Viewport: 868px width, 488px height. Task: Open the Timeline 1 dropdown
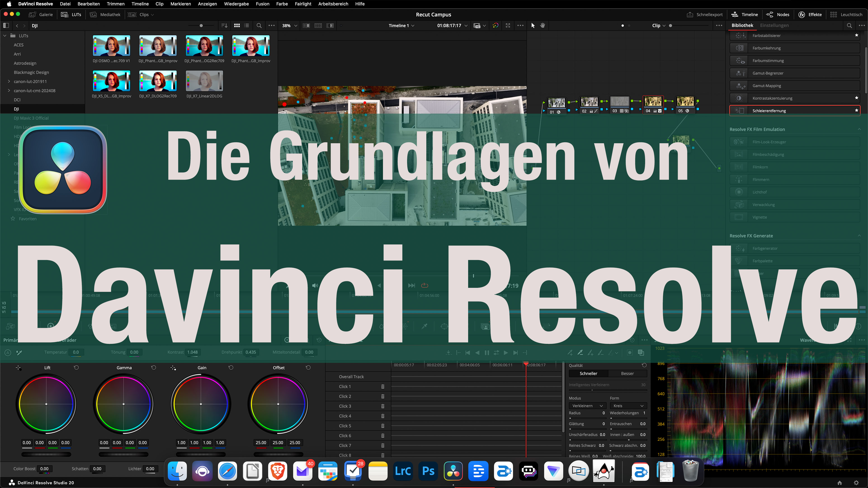coord(402,26)
